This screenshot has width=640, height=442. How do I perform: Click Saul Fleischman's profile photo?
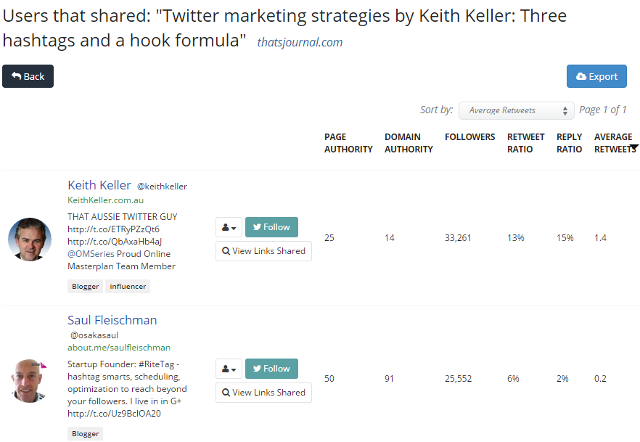tap(29, 381)
